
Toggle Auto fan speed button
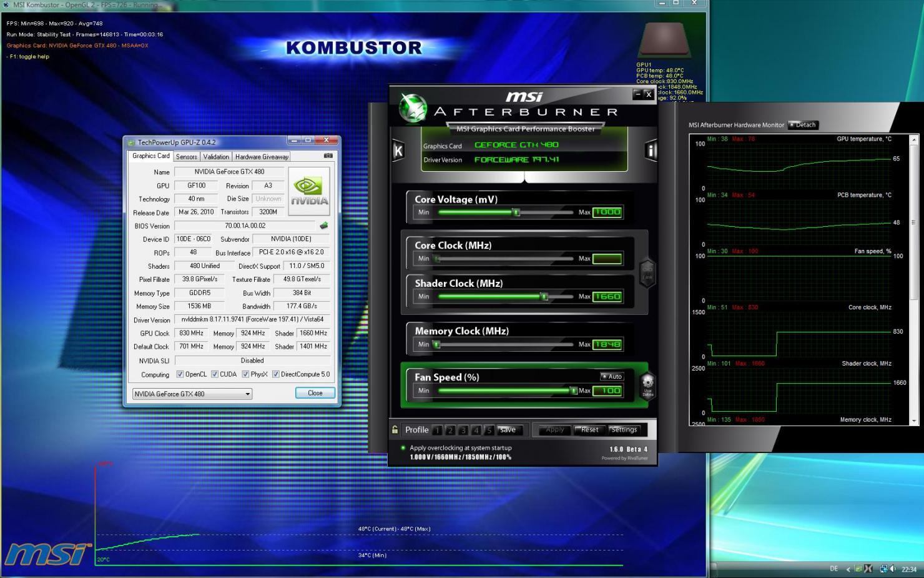[612, 376]
